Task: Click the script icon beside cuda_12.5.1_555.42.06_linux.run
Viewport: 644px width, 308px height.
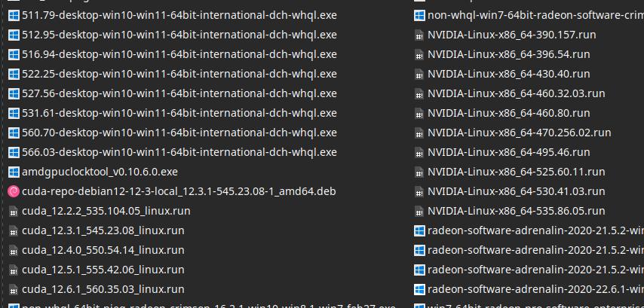Action: [14, 270]
